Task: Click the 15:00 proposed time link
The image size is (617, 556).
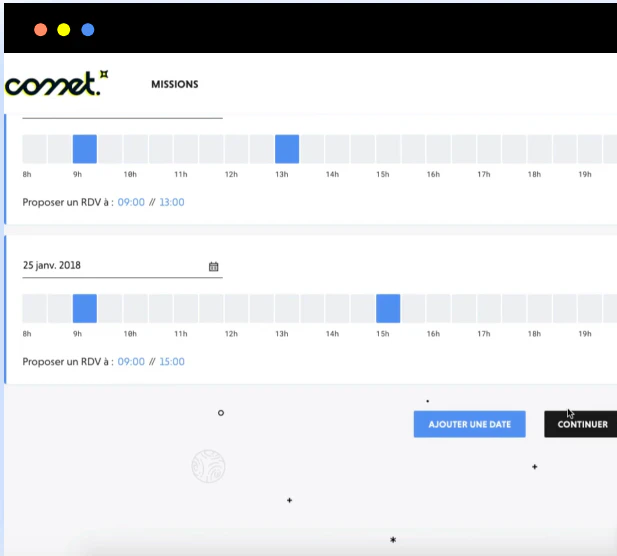Action: pos(172,362)
